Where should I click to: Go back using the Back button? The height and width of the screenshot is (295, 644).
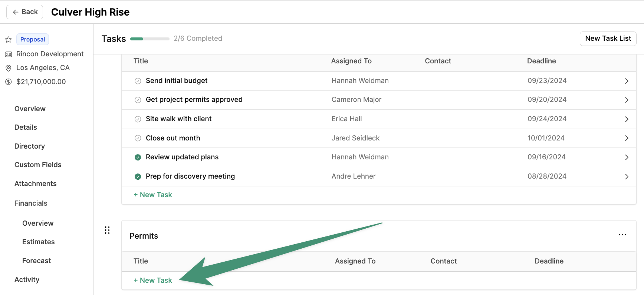25,12
